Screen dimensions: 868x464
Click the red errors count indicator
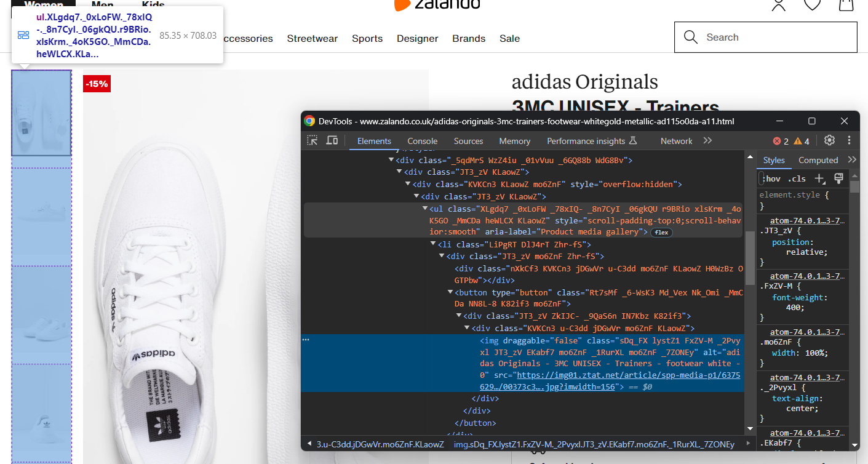point(781,141)
